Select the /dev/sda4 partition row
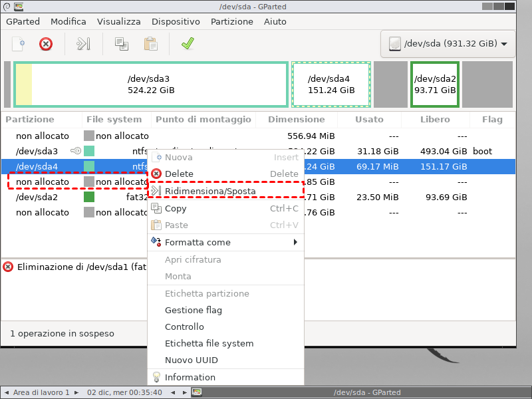 (258, 166)
